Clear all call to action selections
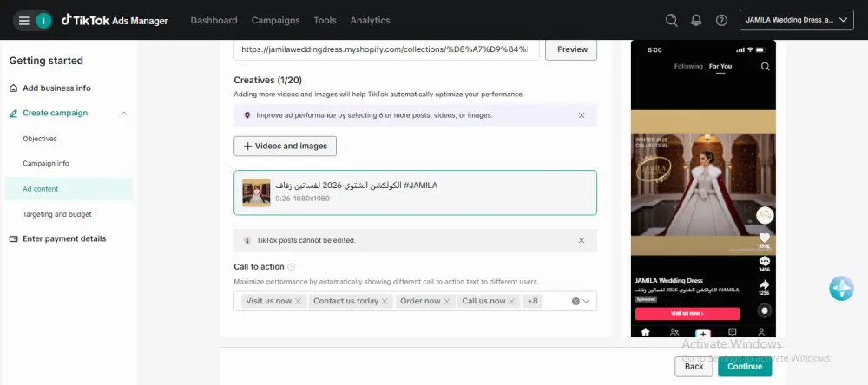The height and width of the screenshot is (385, 868). pyautogui.click(x=575, y=302)
